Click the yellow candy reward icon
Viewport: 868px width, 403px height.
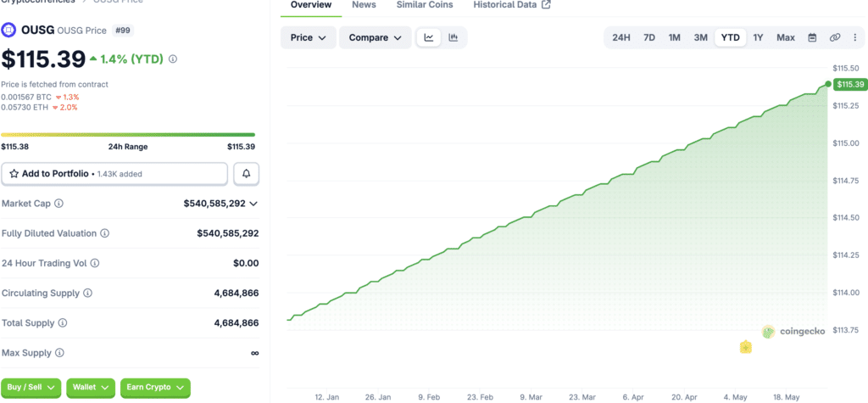point(746,347)
